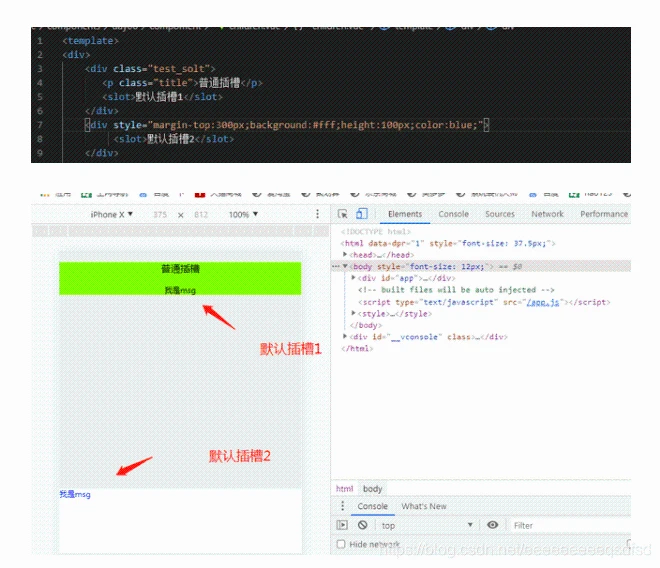Screen dimensions: 660x568
Task: Toggle the live expression eye icon
Action: point(492,525)
